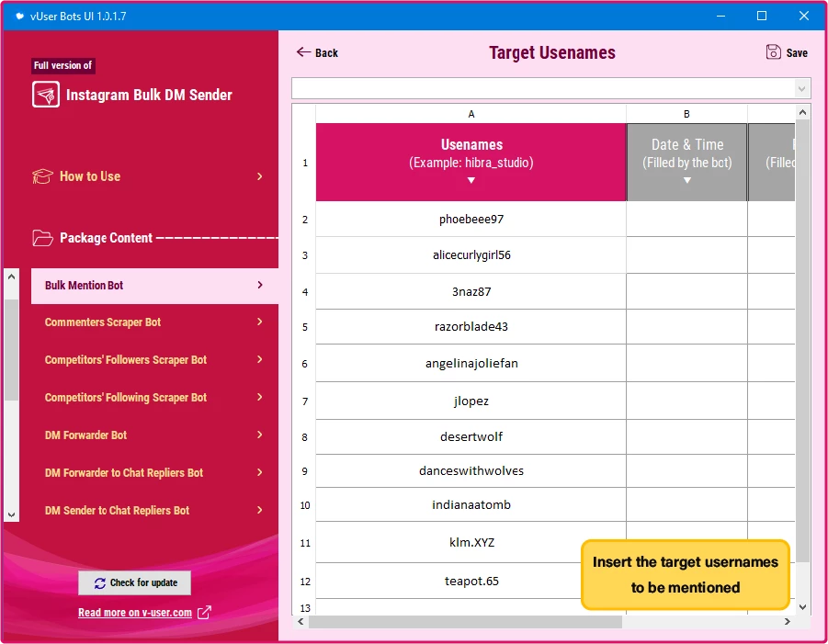Select DM Forwarder Bot menu item

pyautogui.click(x=154, y=435)
